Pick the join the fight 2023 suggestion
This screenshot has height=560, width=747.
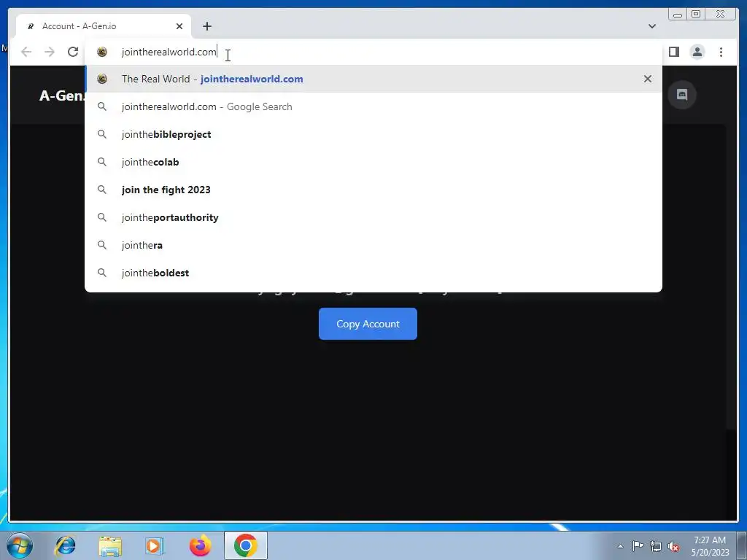pyautogui.click(x=373, y=190)
